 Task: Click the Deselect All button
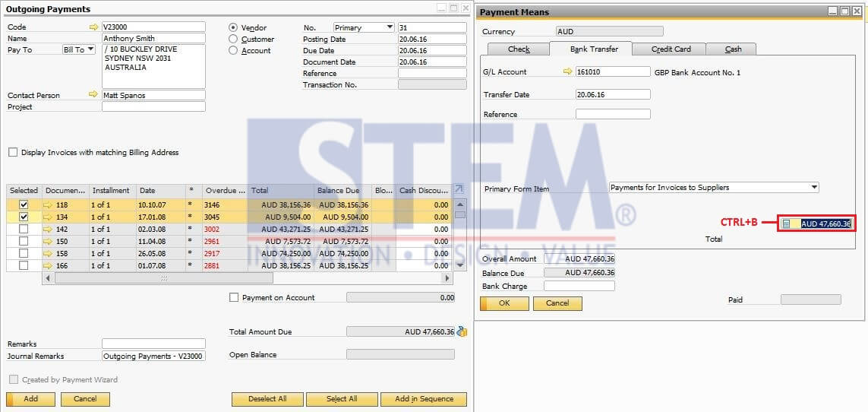267,399
